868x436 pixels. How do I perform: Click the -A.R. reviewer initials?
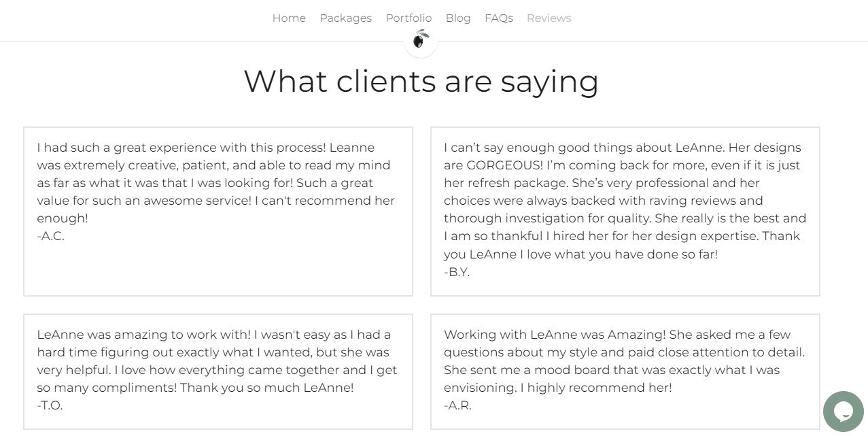457,405
